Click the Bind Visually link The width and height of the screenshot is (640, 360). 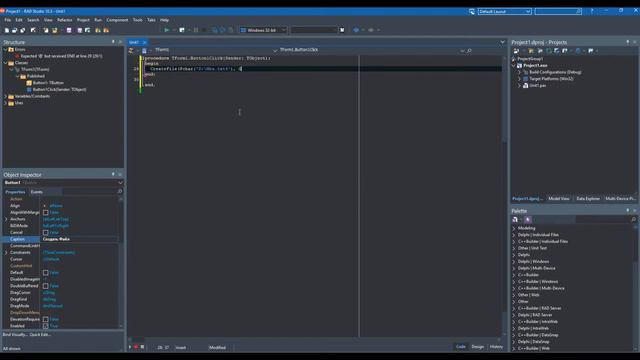(x=16, y=335)
